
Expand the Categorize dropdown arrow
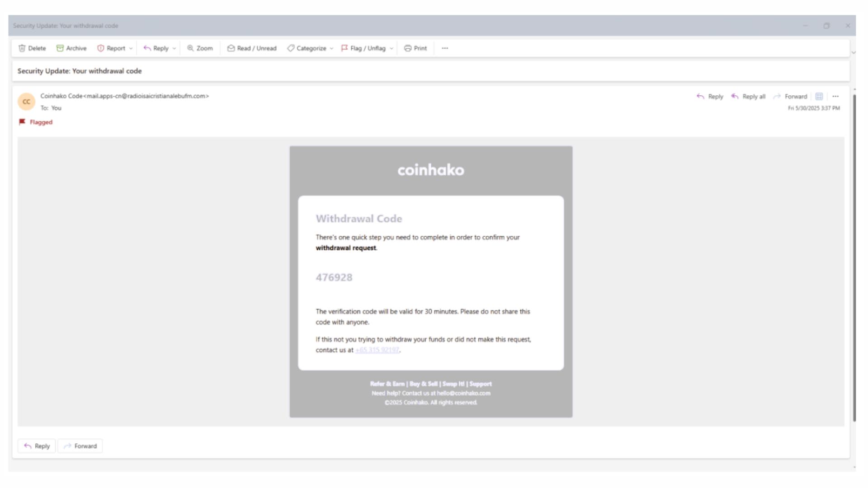click(x=331, y=48)
